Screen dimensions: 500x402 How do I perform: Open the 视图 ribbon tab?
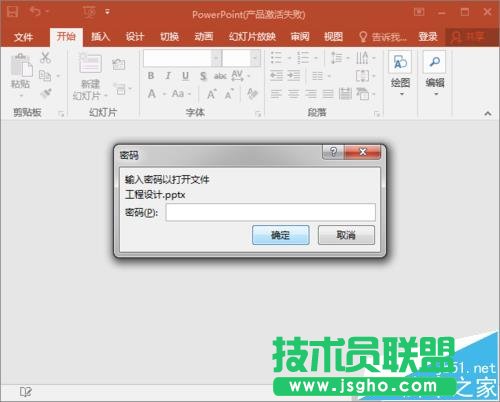click(x=333, y=36)
